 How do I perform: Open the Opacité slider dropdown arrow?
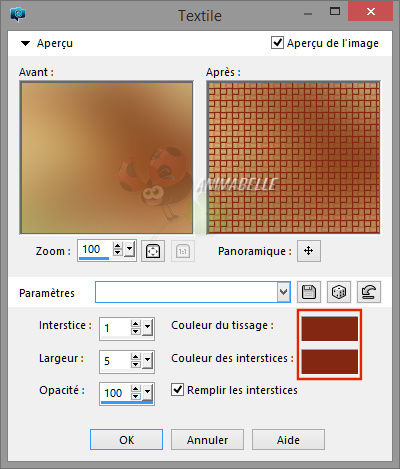click(x=147, y=393)
